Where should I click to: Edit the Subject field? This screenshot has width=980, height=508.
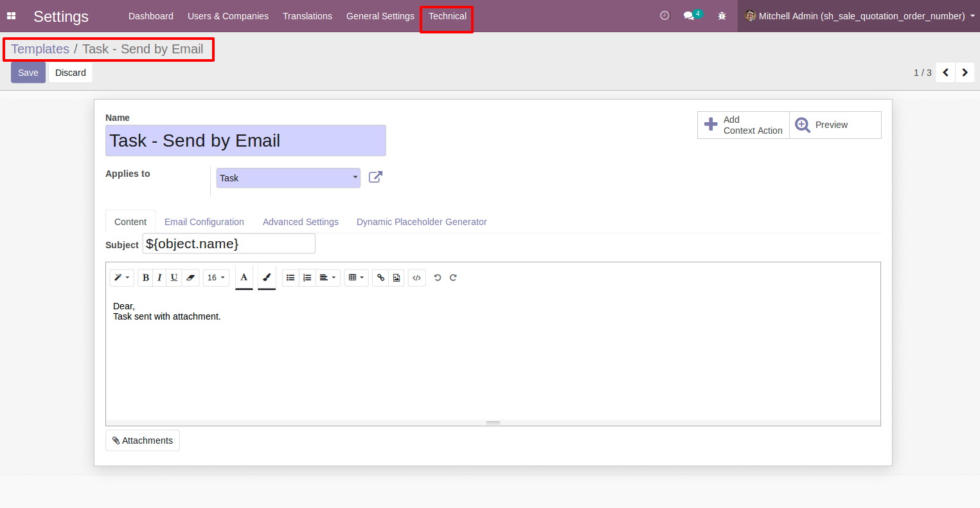click(229, 244)
